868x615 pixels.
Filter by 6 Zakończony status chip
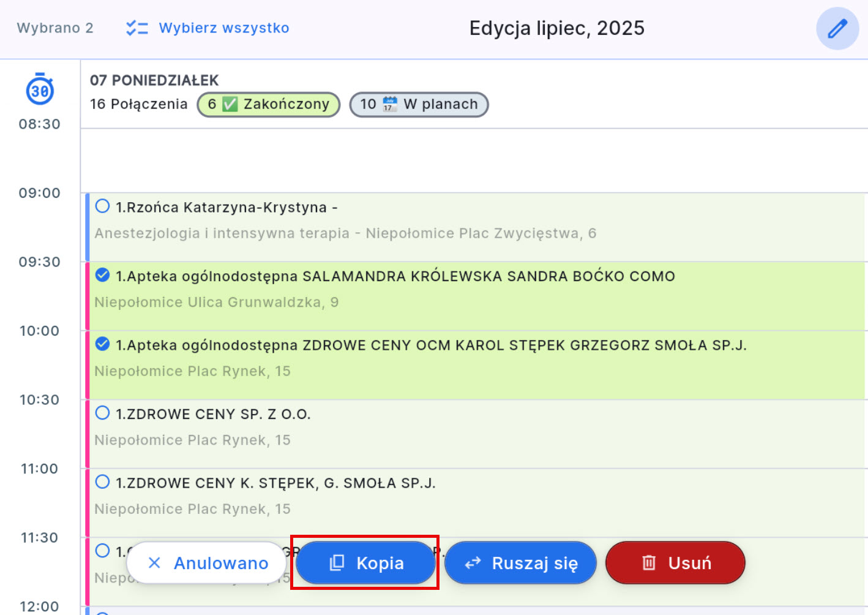coord(268,104)
